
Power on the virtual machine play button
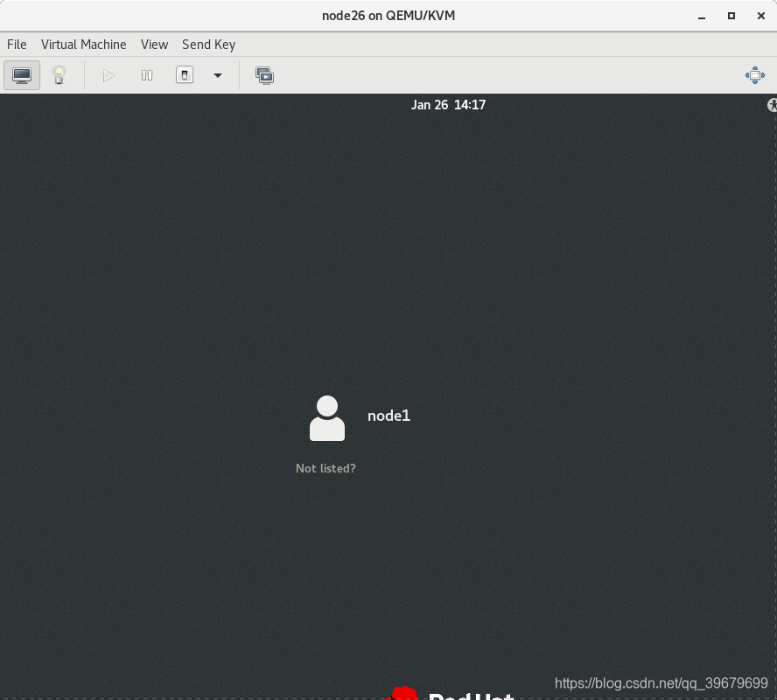tap(108, 75)
